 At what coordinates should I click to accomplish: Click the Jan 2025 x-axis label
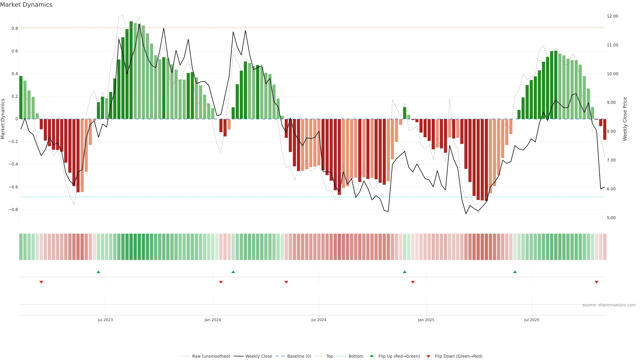point(426,320)
